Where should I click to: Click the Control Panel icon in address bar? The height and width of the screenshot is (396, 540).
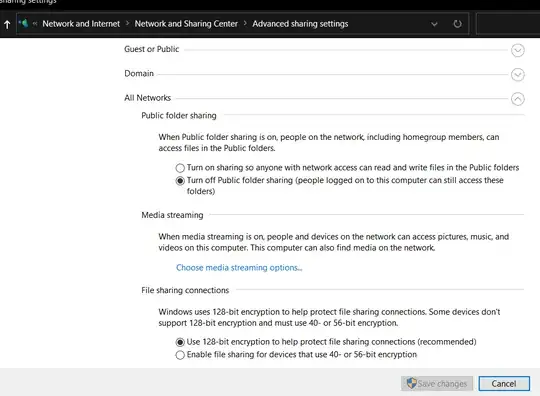(23, 23)
